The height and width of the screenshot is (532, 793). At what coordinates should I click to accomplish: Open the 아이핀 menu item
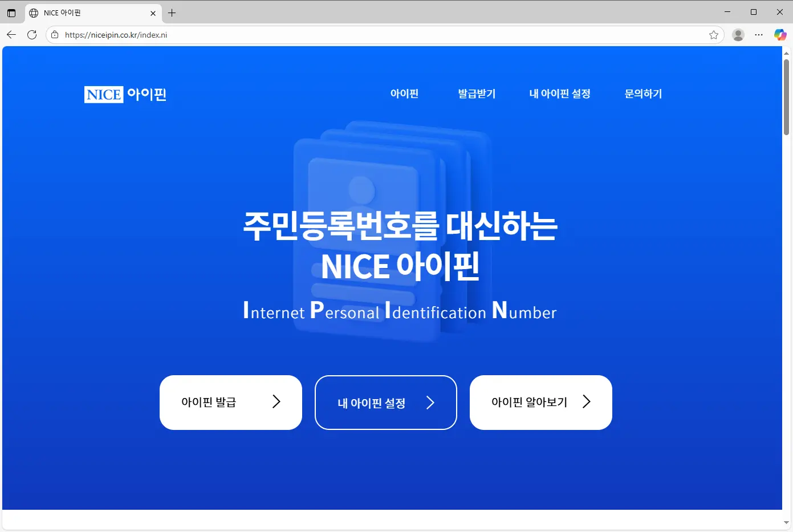[404, 94]
